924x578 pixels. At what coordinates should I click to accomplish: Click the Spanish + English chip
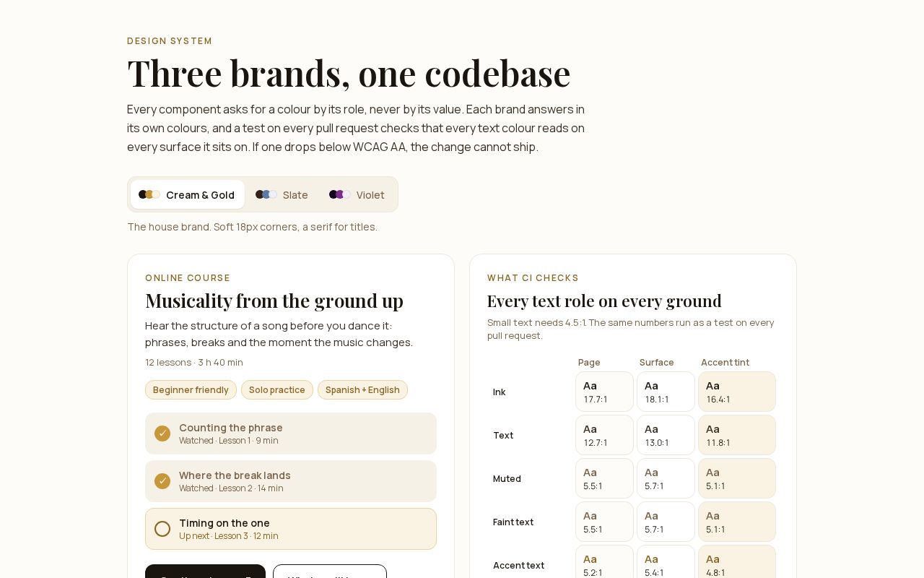[x=362, y=389]
